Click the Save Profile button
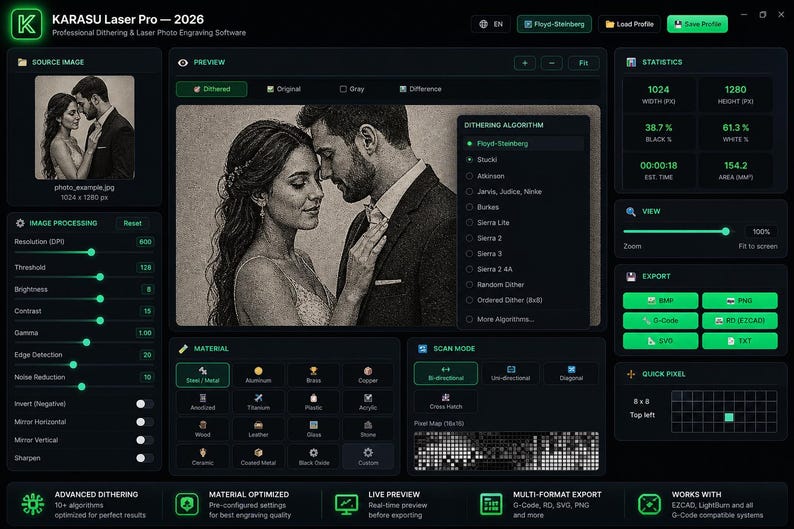The height and width of the screenshot is (529, 794). (697, 24)
